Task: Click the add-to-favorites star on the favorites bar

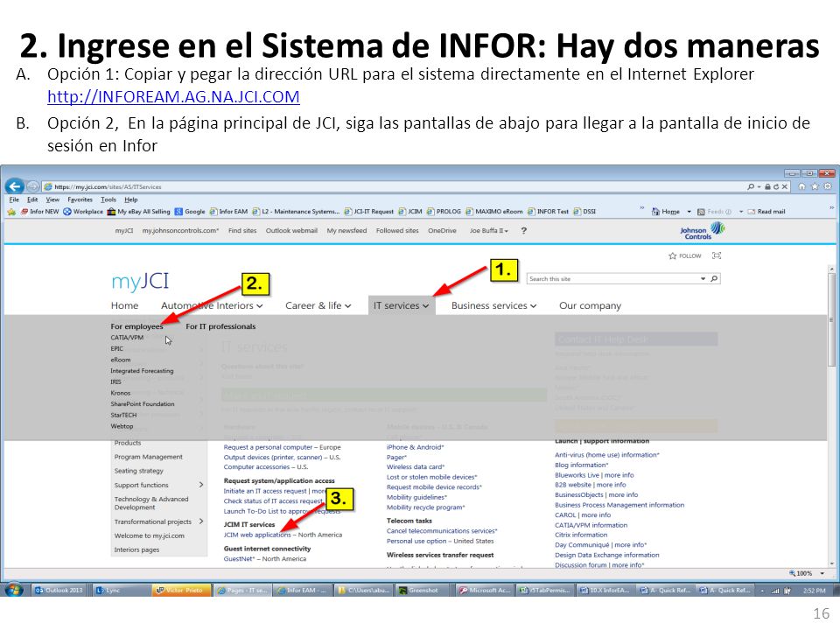Action: click(x=11, y=212)
